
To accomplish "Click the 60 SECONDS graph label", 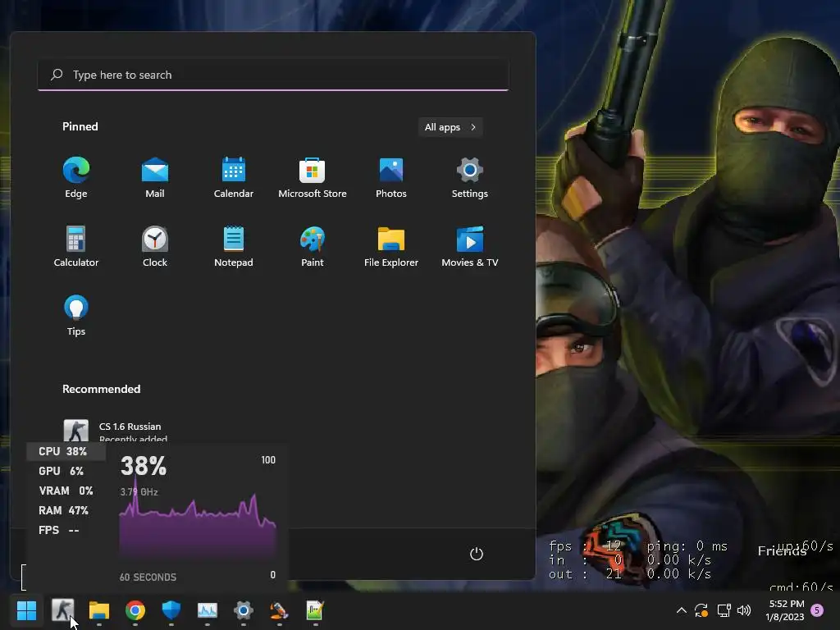I will pyautogui.click(x=148, y=577).
